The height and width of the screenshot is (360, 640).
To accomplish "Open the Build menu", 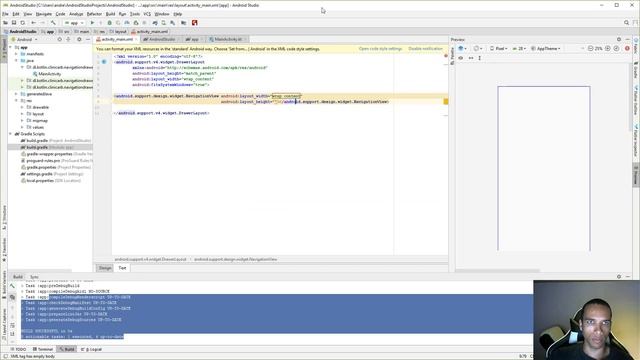I will 111,14.
